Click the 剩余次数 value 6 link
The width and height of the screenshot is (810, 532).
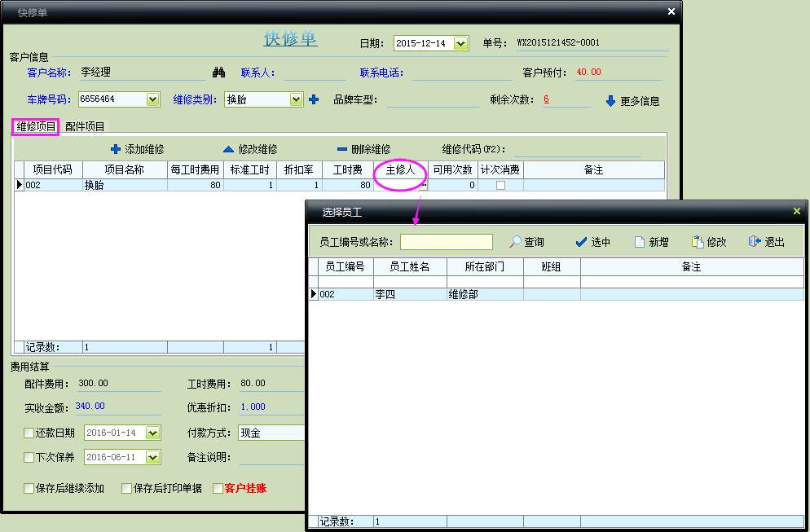(x=546, y=99)
